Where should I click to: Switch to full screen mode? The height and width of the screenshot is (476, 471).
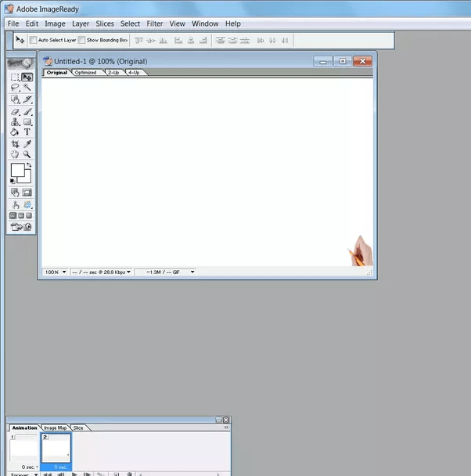point(29,216)
